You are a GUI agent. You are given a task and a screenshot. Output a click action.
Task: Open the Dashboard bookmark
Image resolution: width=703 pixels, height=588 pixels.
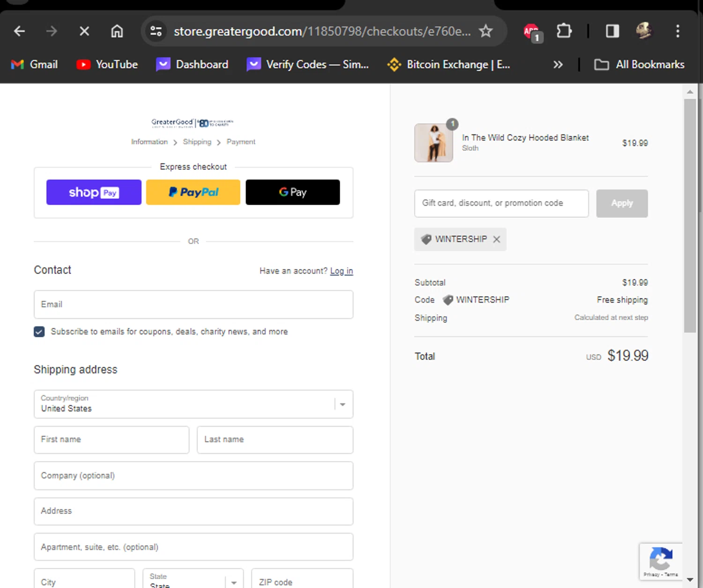(192, 65)
